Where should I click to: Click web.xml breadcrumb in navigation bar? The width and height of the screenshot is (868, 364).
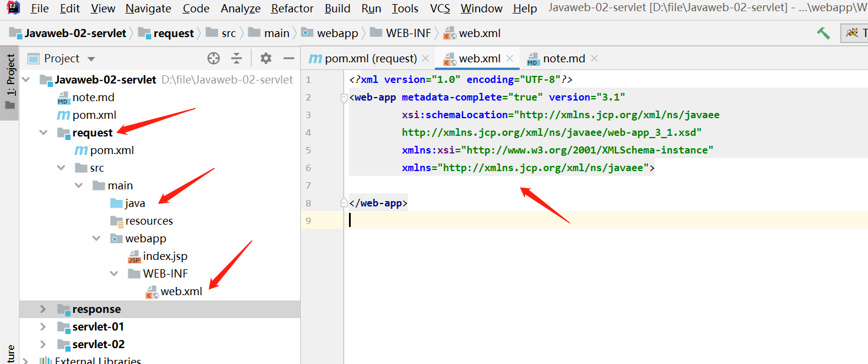[473, 33]
